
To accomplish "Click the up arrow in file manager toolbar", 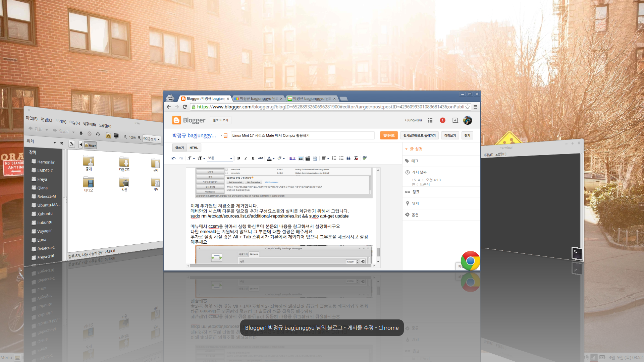I will pyautogui.click(x=81, y=133).
